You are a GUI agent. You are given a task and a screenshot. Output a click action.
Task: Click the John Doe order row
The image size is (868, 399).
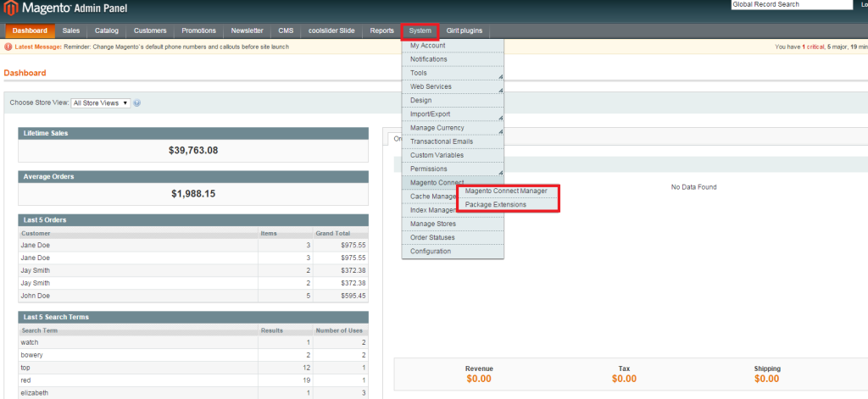click(193, 296)
